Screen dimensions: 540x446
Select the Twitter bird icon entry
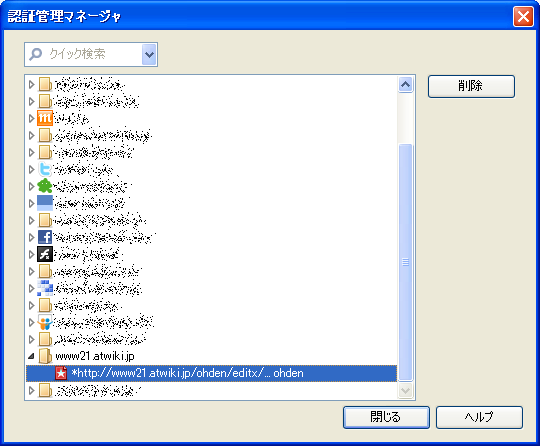click(45, 169)
